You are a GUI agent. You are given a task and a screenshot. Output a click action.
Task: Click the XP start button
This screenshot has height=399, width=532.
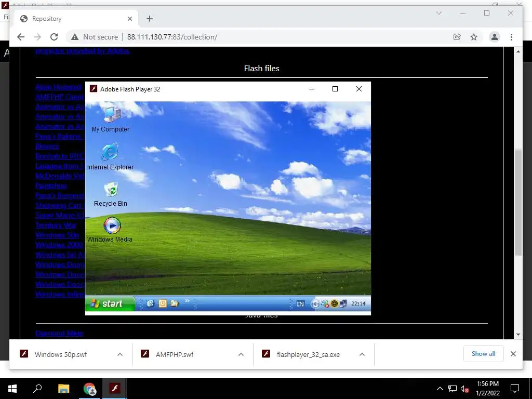pos(110,303)
